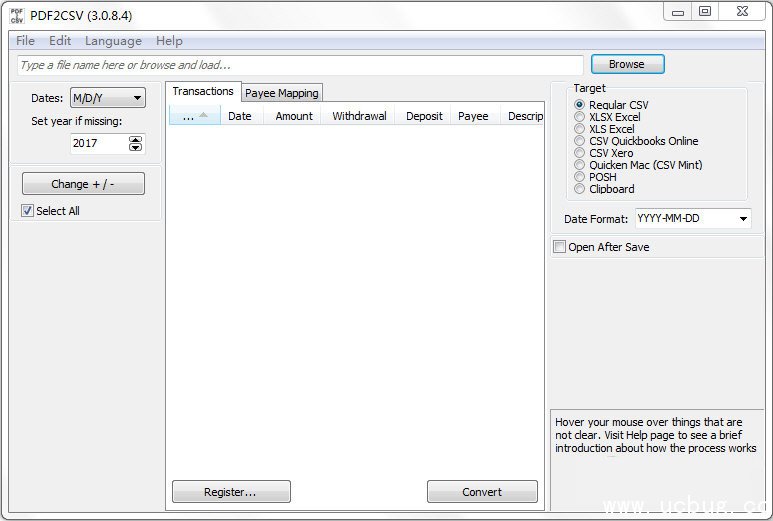Open the Dates format dropdown
This screenshot has width=773, height=521.
tap(108, 98)
